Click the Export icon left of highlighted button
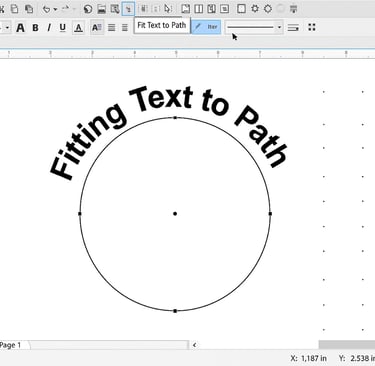The width and height of the screenshot is (375, 366). [x=115, y=9]
